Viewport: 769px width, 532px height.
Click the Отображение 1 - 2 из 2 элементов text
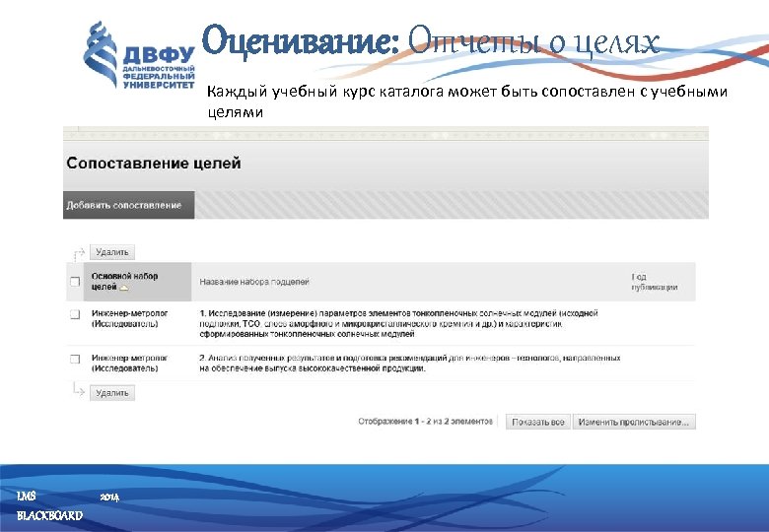(425, 422)
